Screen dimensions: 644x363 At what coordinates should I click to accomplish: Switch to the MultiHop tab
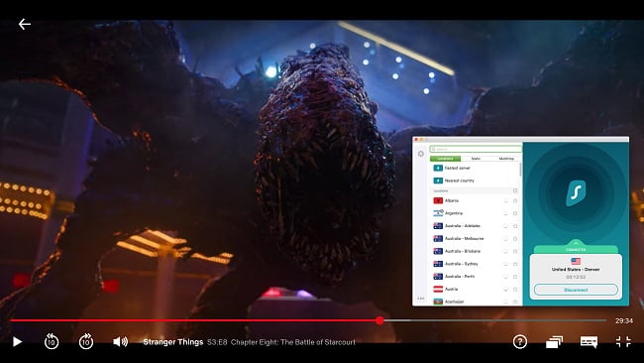point(506,159)
